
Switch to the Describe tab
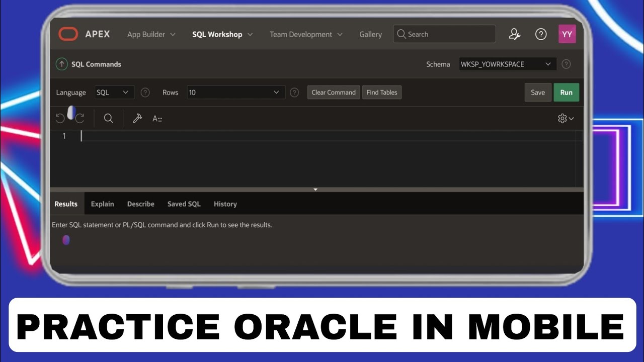click(x=141, y=204)
